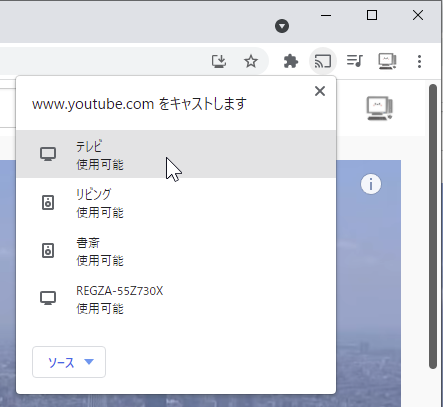Close the browser window
The width and height of the screenshot is (443, 407).
(x=418, y=15)
